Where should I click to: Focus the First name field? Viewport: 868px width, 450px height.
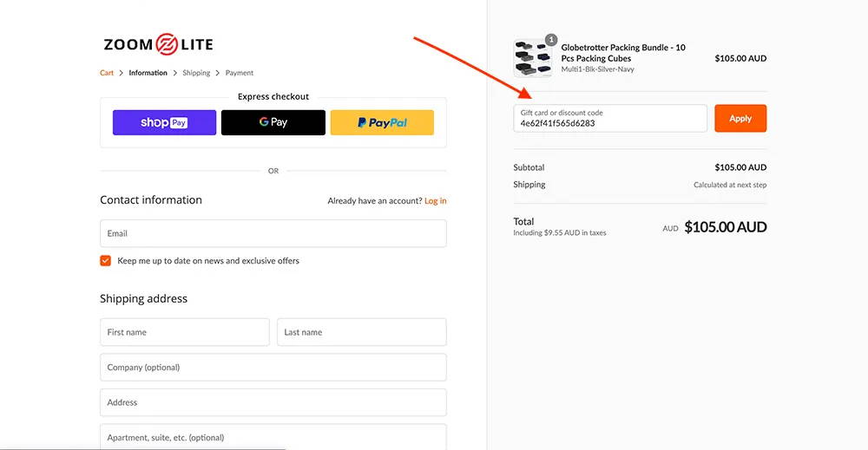[184, 332]
